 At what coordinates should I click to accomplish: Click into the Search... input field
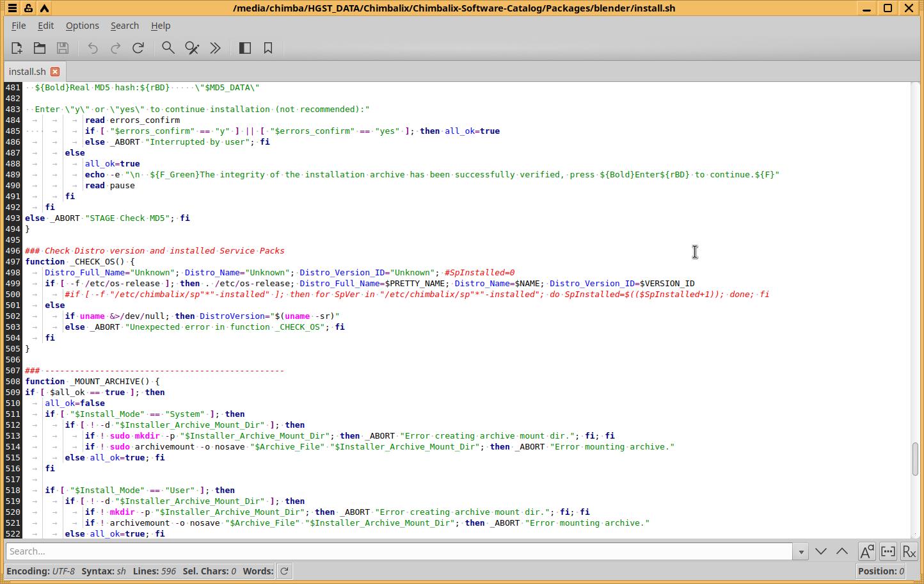(397, 551)
